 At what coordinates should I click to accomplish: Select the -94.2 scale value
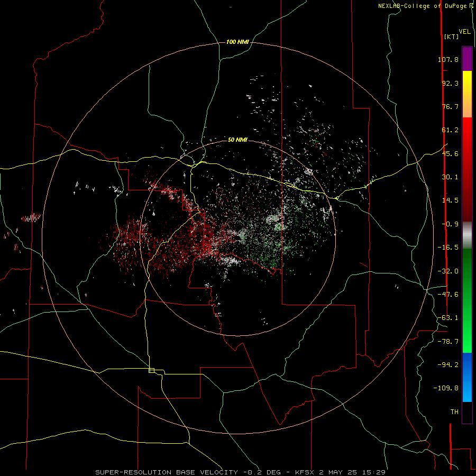[x=448, y=365]
